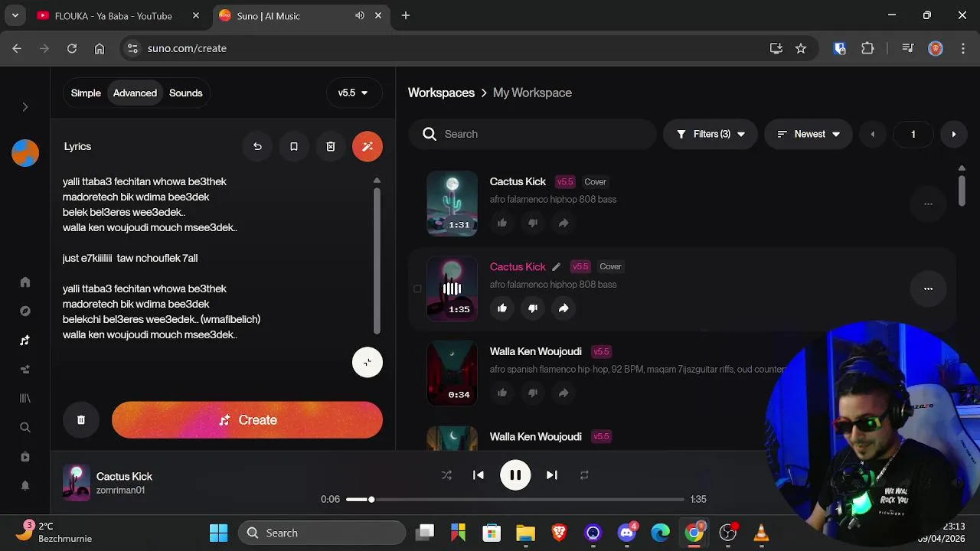Open more options for Cactus Kick 1:35 row
980x551 pixels.
pyautogui.click(x=928, y=289)
